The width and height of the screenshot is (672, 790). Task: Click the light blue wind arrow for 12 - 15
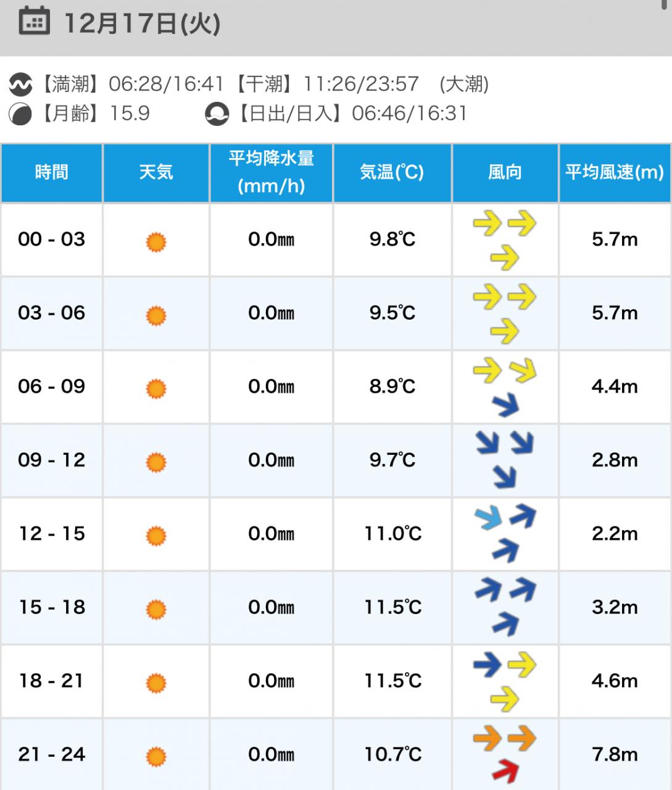click(x=488, y=519)
